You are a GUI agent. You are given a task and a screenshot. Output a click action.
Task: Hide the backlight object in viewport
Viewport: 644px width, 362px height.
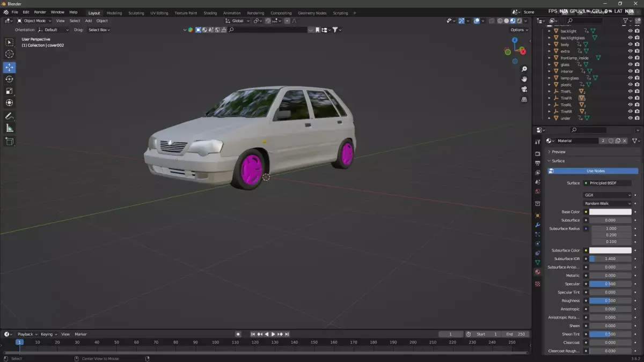point(630,31)
